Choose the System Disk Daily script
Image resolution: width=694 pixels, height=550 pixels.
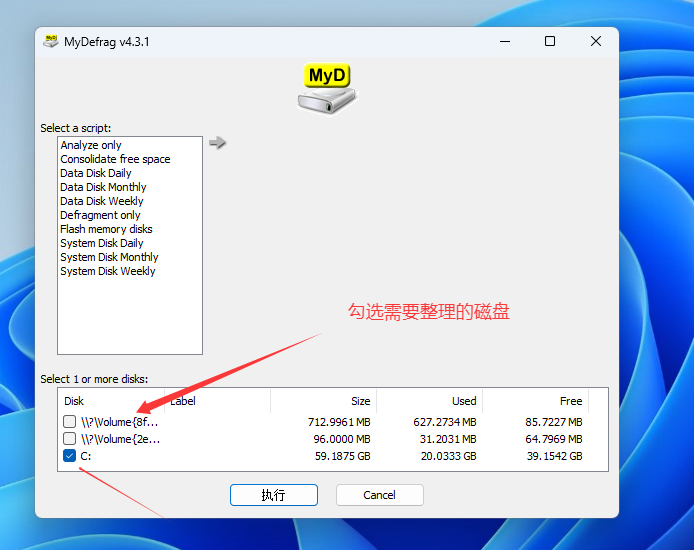click(x=102, y=243)
